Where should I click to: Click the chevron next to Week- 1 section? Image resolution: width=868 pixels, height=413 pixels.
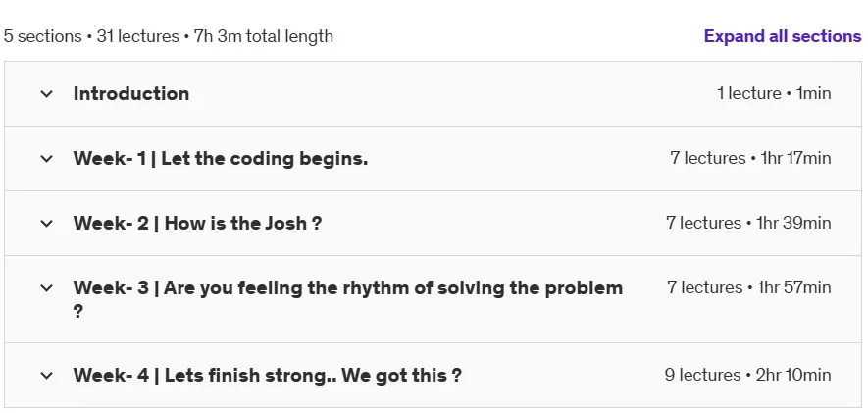[46, 159]
